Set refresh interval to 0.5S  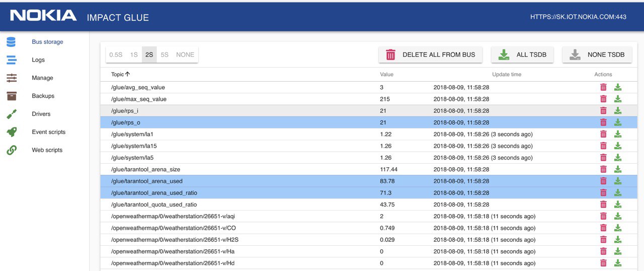click(116, 54)
